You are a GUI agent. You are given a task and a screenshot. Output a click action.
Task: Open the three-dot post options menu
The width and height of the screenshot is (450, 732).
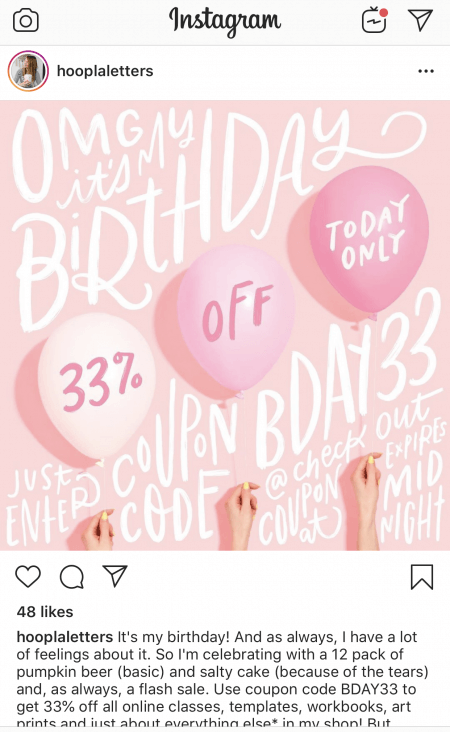point(426,71)
